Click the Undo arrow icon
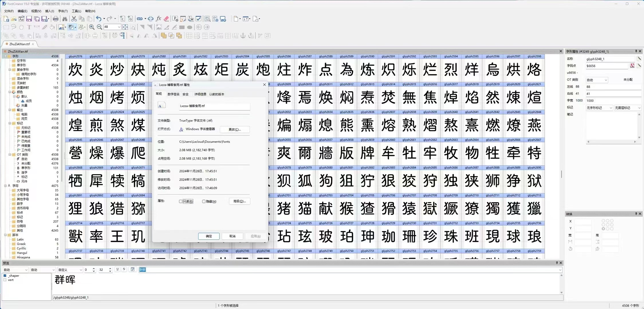644x309 pixels. (99, 19)
